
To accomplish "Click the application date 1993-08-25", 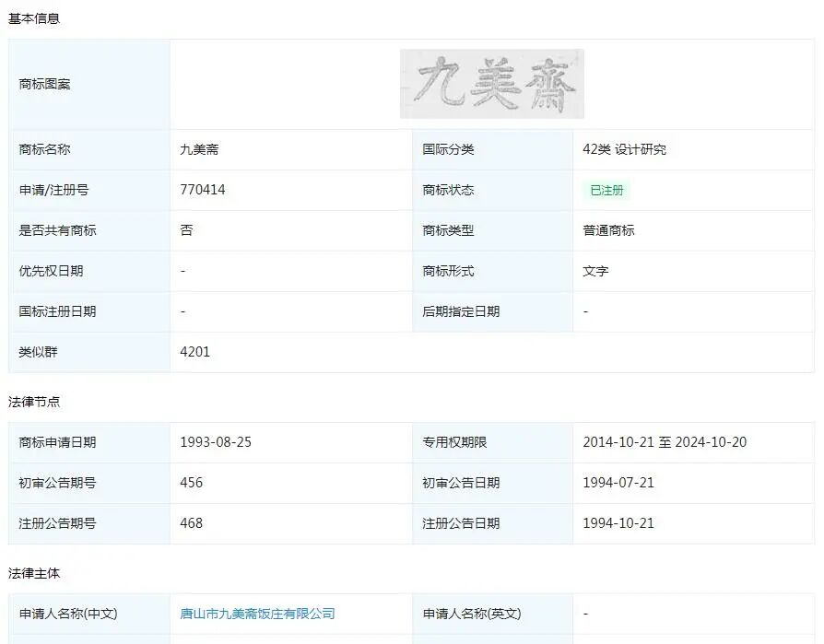I will pyautogui.click(x=216, y=442).
